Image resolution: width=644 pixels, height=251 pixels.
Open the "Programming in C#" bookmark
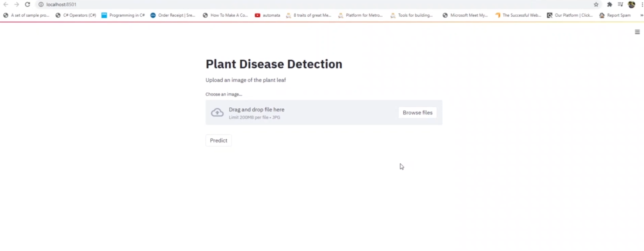point(123,15)
